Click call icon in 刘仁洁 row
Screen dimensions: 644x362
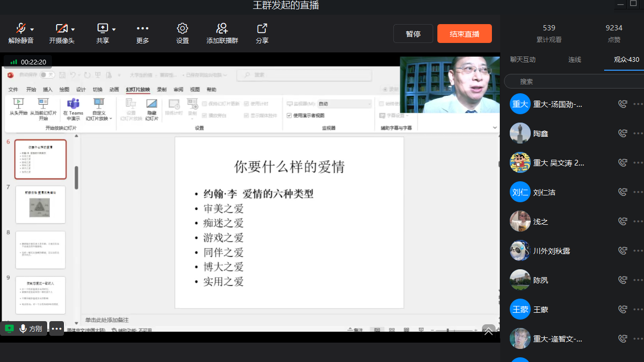(622, 192)
